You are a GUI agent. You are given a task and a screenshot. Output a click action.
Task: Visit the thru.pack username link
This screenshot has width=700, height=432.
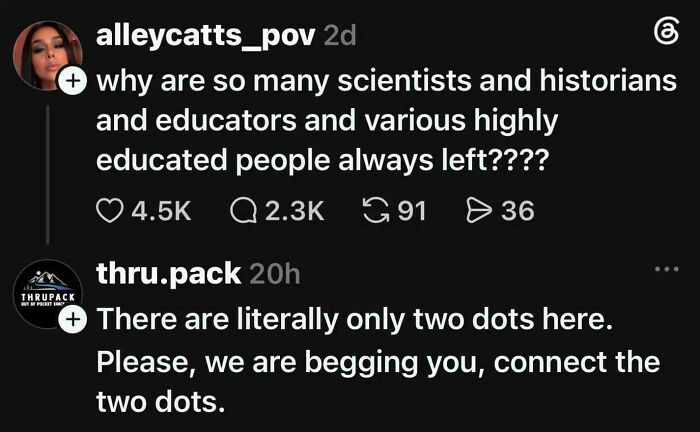[168, 274]
